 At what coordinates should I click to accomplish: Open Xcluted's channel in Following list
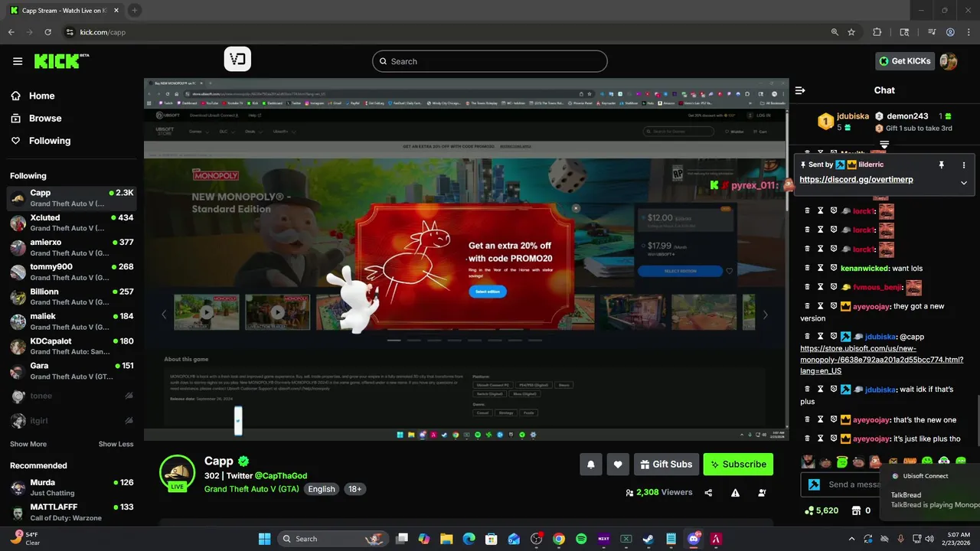point(71,222)
